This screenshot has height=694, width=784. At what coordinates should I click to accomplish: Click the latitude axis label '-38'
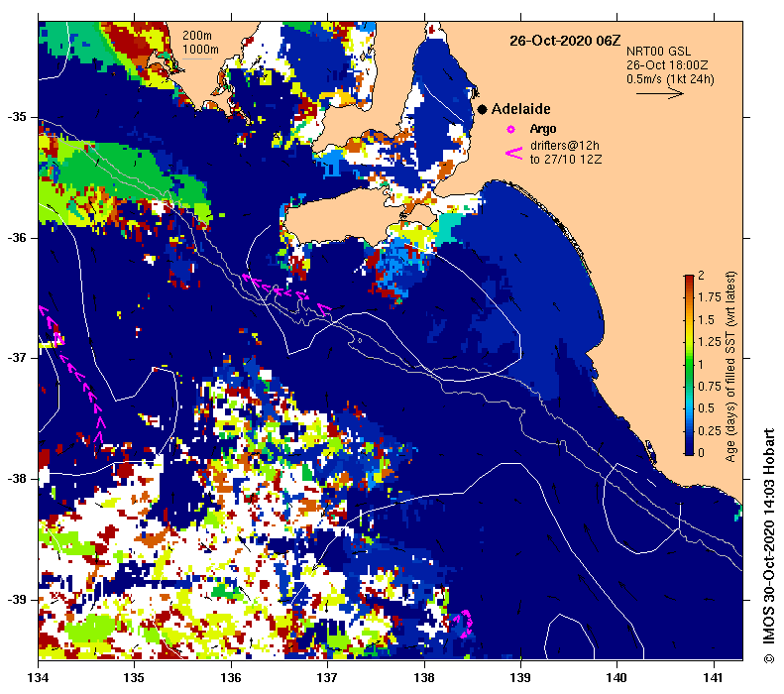(x=17, y=479)
